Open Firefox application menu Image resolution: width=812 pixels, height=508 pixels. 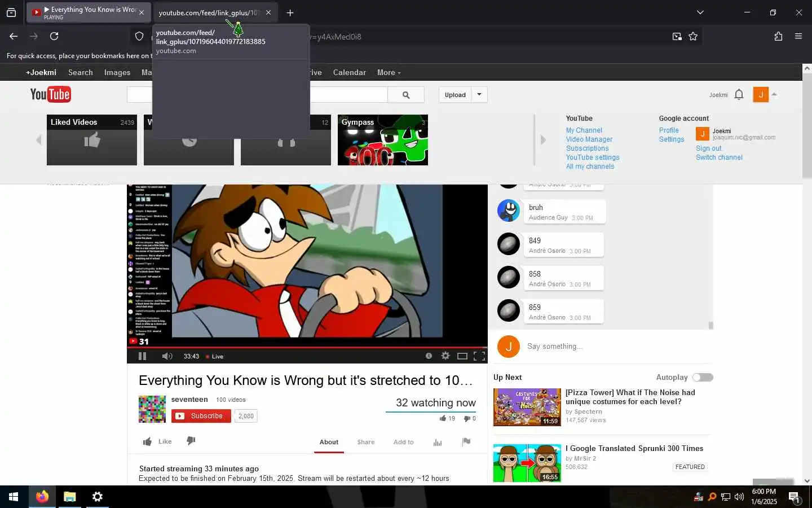(798, 36)
